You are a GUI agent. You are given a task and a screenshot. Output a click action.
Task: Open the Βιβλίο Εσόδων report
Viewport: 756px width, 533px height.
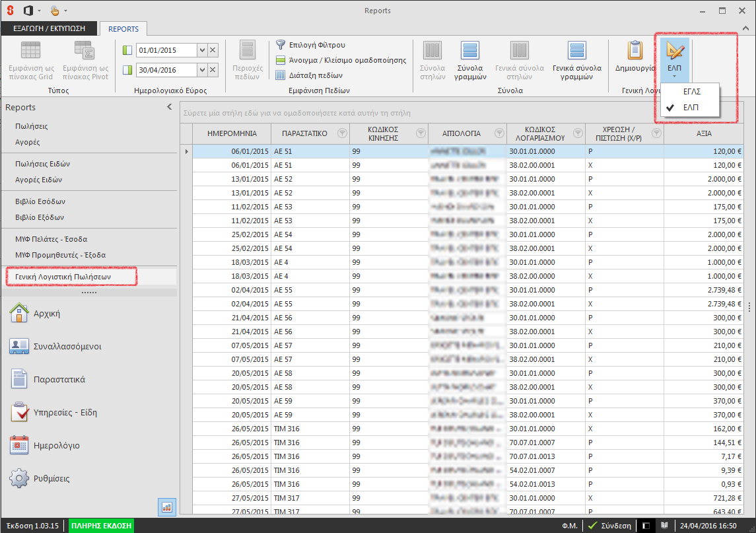coord(40,201)
